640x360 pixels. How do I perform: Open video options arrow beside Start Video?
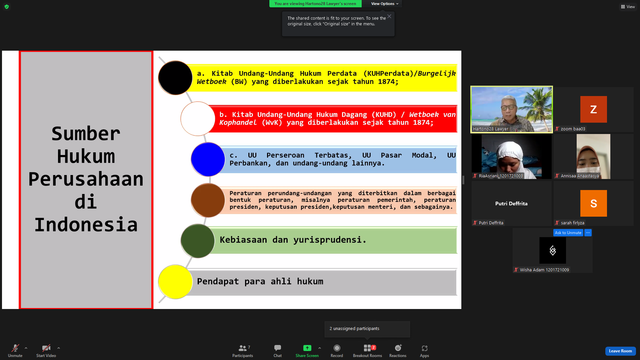point(59,348)
